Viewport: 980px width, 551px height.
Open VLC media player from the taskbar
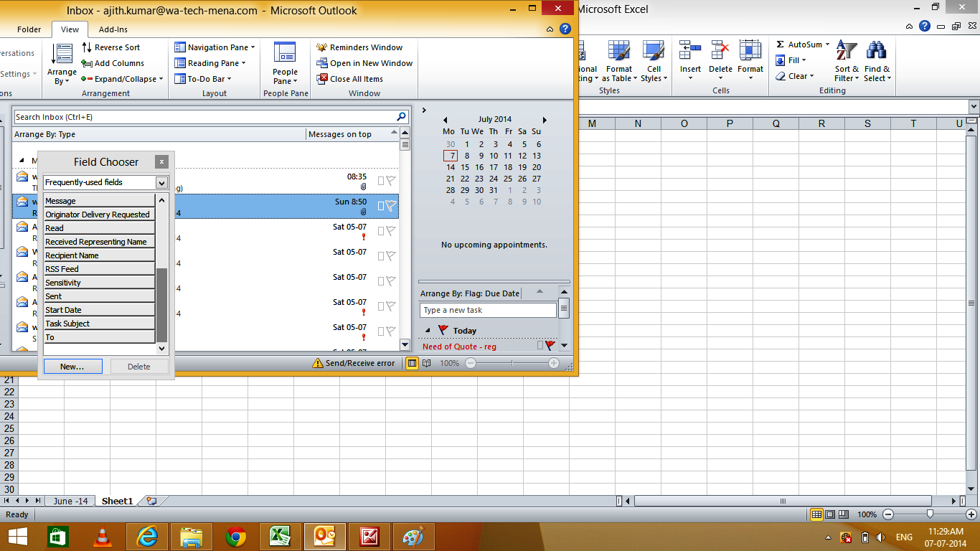point(104,537)
